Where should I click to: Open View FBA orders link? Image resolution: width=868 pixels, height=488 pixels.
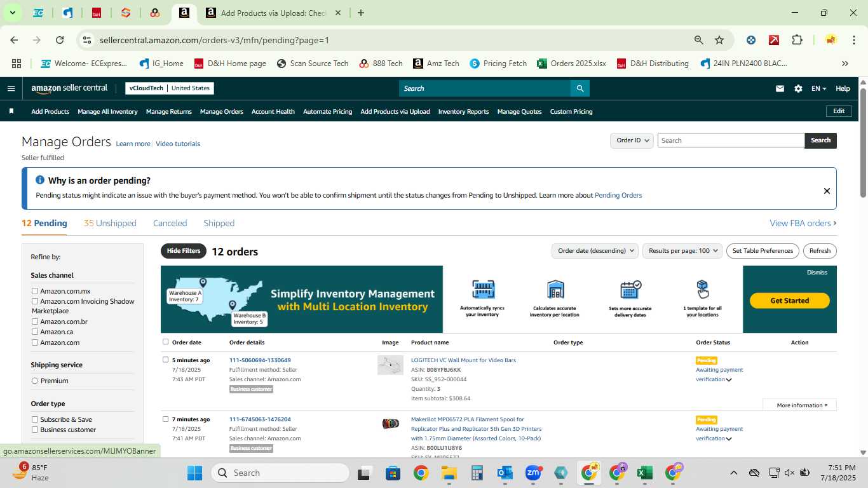point(803,223)
